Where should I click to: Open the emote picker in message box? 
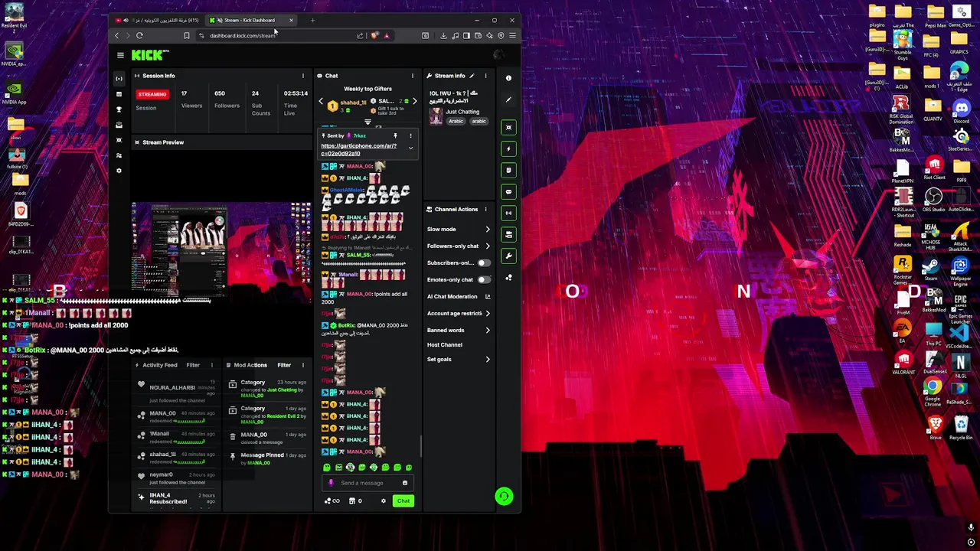point(405,483)
